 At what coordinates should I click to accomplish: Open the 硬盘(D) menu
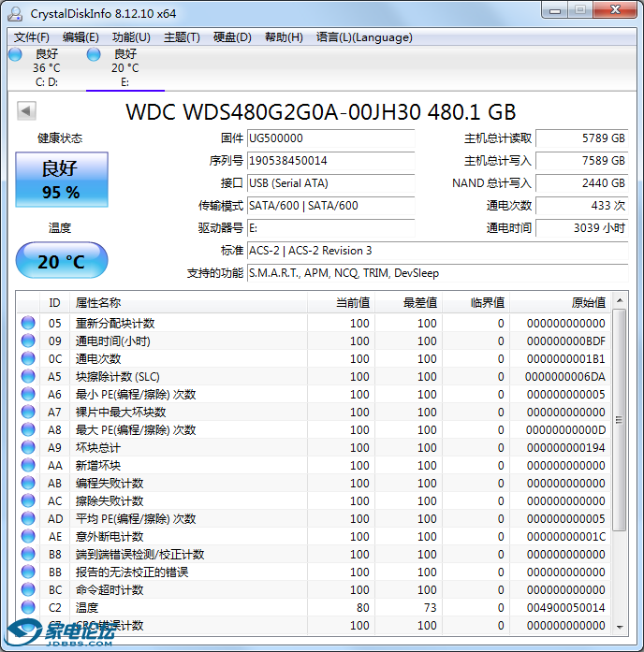click(x=232, y=37)
